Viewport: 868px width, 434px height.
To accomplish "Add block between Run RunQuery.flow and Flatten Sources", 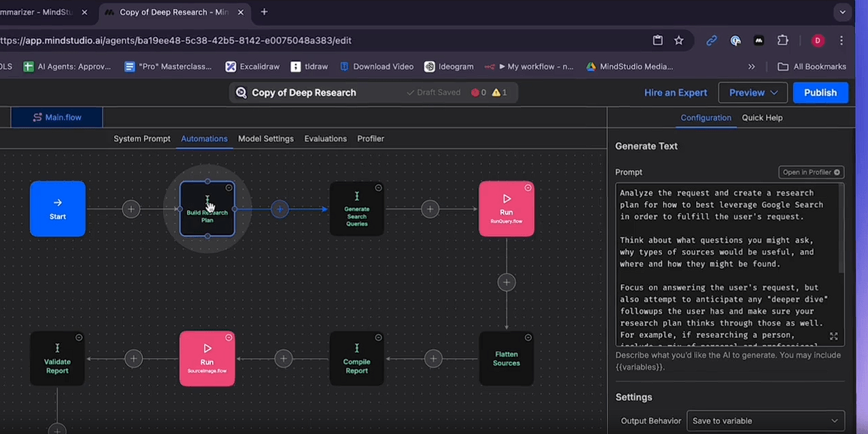I will tap(506, 282).
